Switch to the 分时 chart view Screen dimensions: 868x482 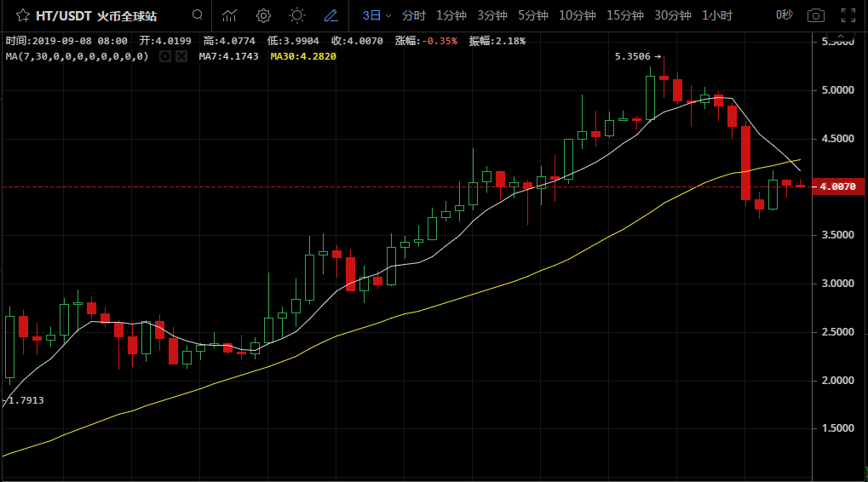413,15
